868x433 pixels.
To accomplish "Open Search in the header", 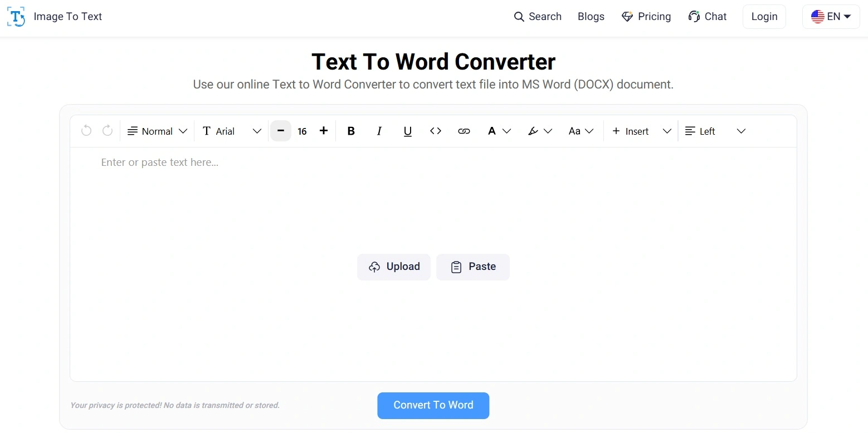I will pyautogui.click(x=538, y=17).
